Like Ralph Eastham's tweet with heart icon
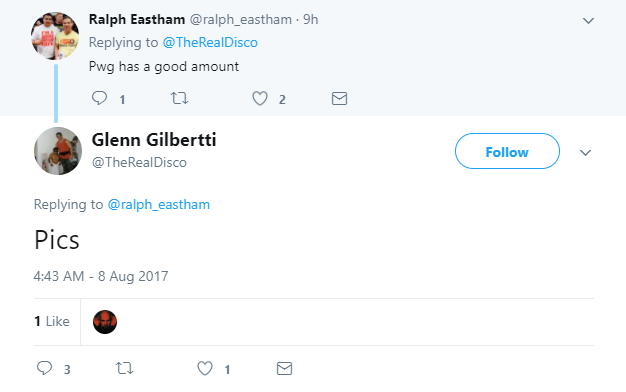Screen dimensions: 626x392 point(260,98)
